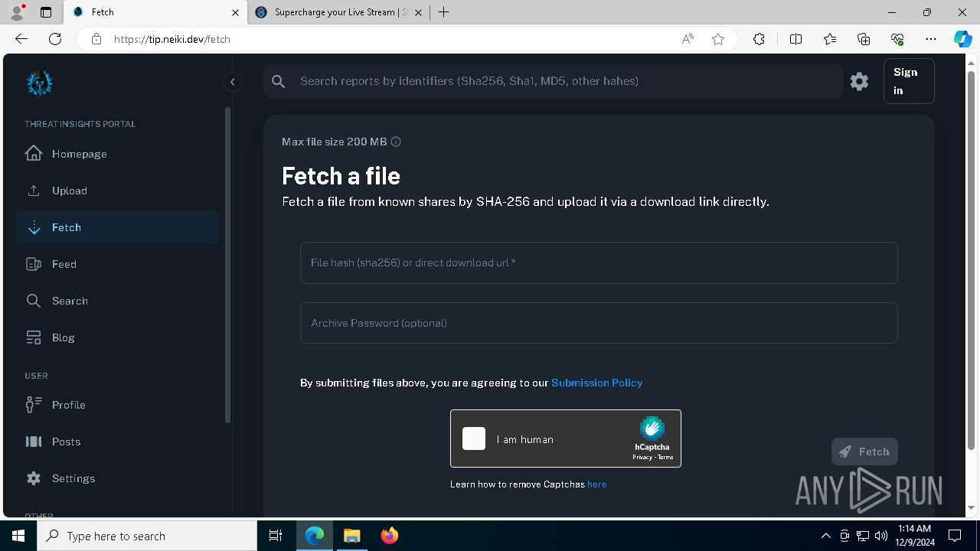Open Settings in sidebar
This screenshot has width=980, height=551.
tap(117, 478)
